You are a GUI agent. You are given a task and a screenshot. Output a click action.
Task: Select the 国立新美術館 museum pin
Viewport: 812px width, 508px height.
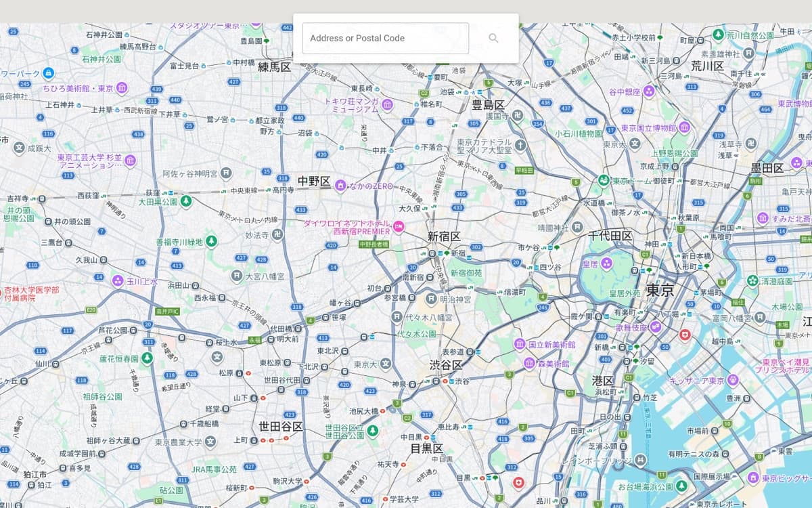point(519,344)
